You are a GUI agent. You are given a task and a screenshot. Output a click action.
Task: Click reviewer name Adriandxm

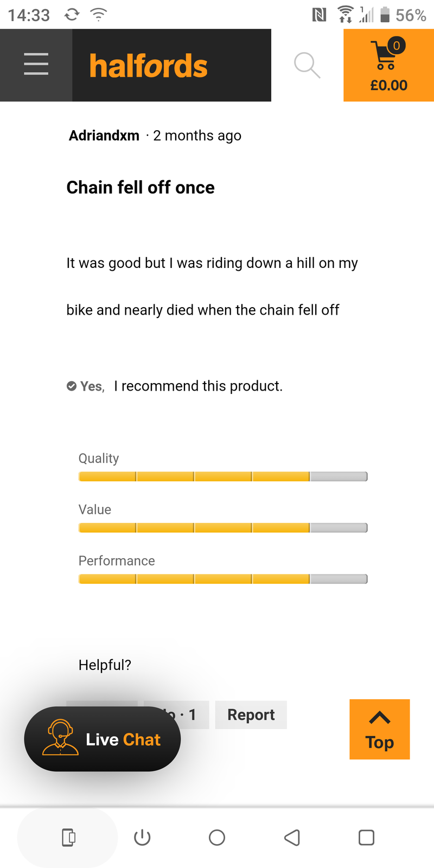point(104,136)
